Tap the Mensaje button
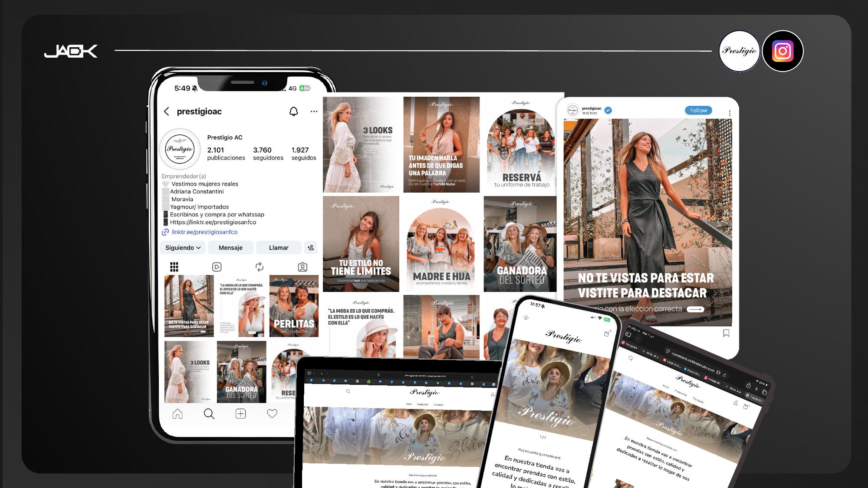The image size is (868, 488). click(x=230, y=248)
